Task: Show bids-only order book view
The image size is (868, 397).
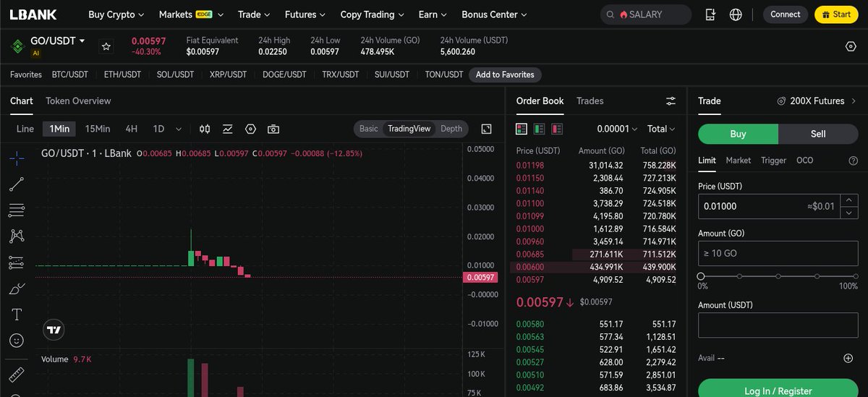Action: (x=539, y=129)
